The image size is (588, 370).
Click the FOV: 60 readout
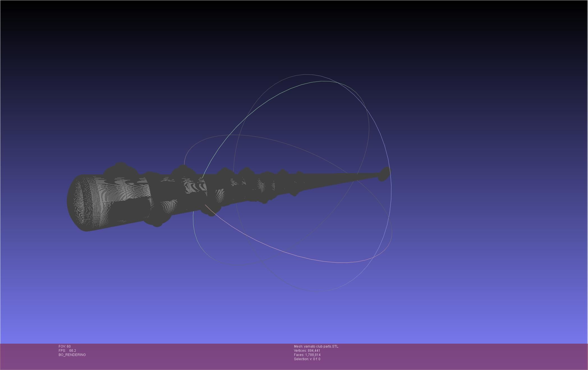65,346
